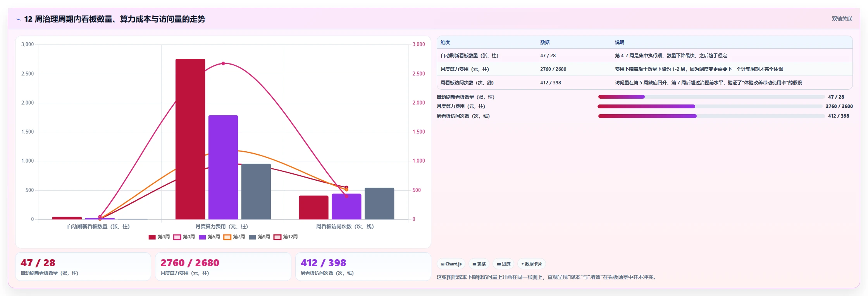Click the 月度算力费用 progress bar
Screen dimensions: 868x296
point(710,106)
